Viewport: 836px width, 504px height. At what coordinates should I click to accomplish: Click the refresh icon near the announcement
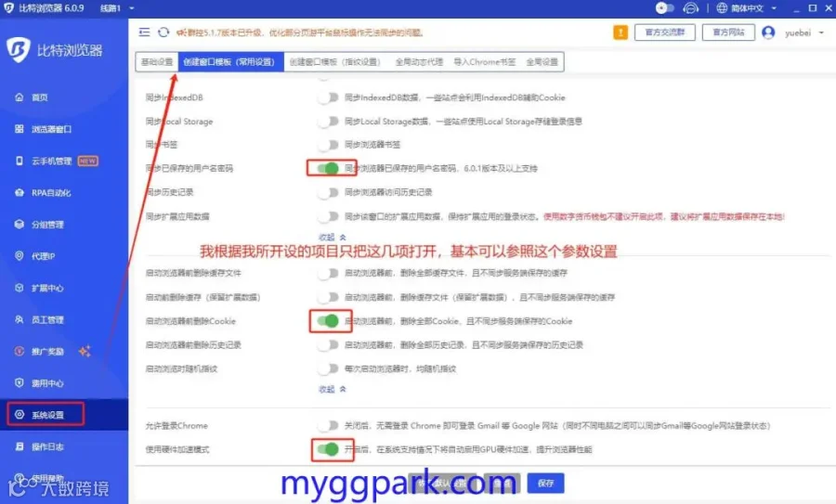tap(163, 32)
